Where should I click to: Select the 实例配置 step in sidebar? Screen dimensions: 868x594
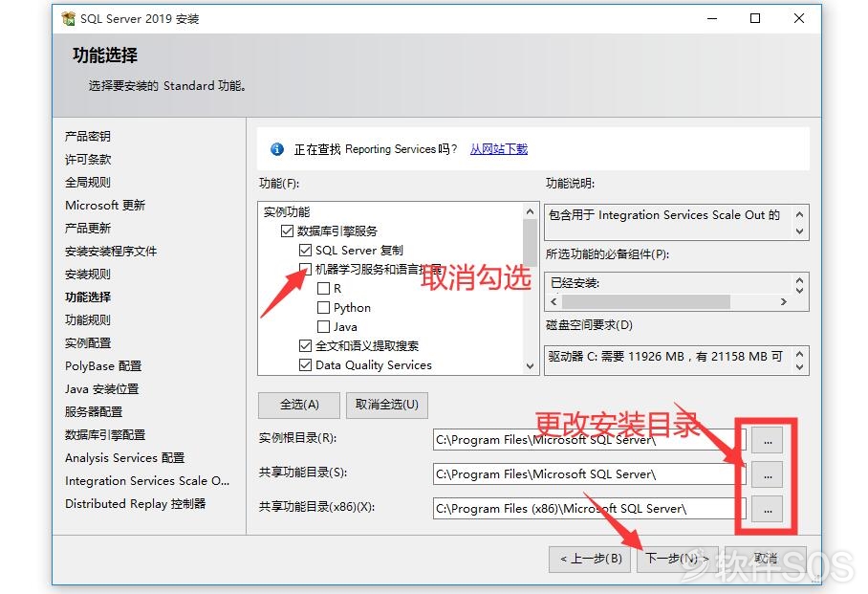coord(87,343)
